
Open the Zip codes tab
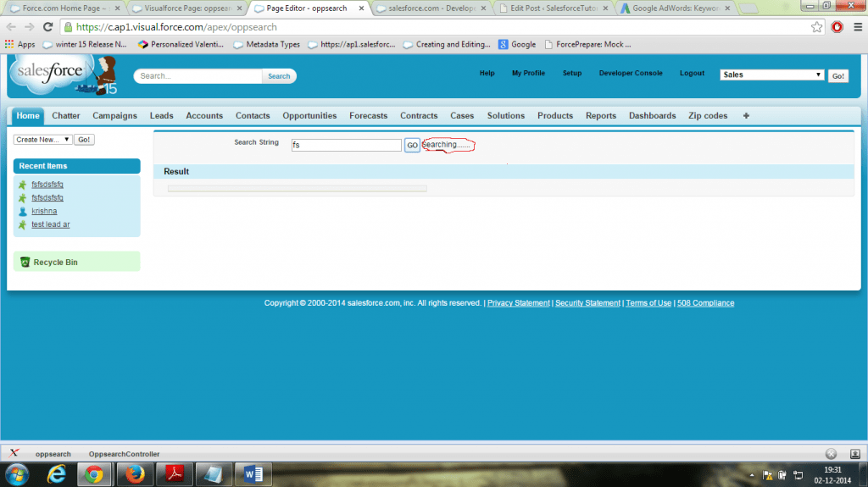708,116
